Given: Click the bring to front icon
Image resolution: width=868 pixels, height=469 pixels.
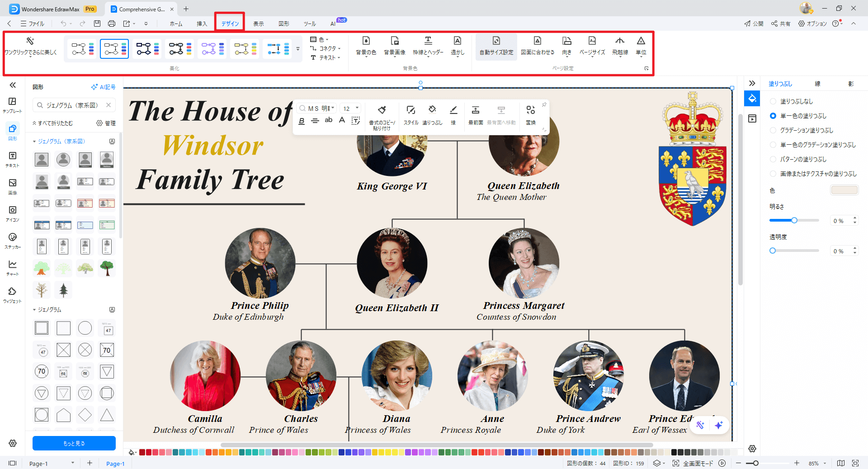Looking at the screenshot, I should click(x=476, y=110).
